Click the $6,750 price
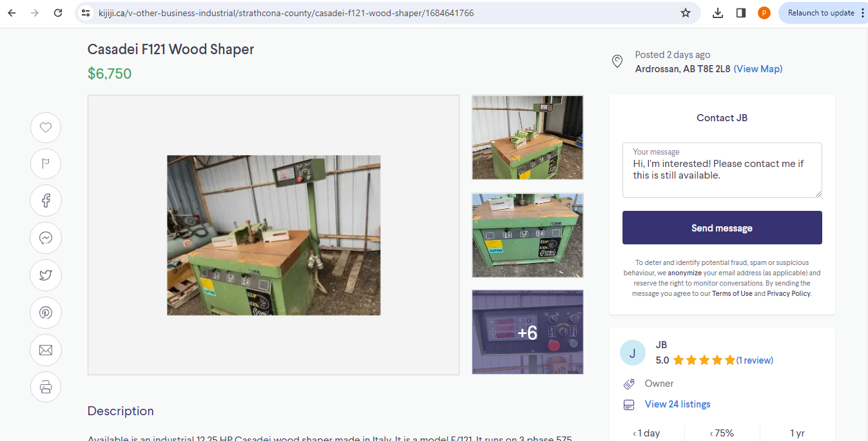 coord(110,73)
